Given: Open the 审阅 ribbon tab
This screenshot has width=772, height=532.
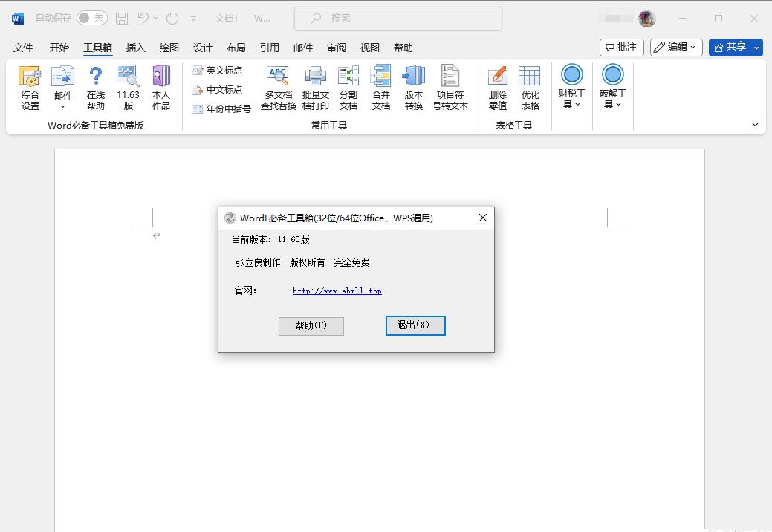Looking at the screenshot, I should [337, 48].
